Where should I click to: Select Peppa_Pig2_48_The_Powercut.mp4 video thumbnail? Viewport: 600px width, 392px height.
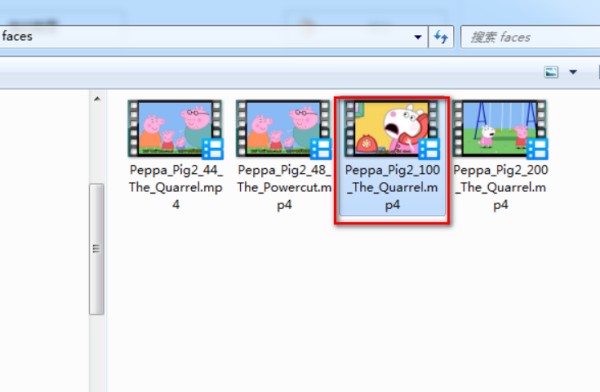click(x=284, y=129)
